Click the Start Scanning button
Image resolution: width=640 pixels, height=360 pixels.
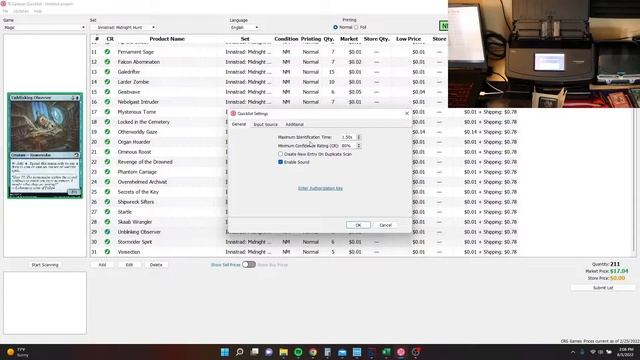click(45, 265)
